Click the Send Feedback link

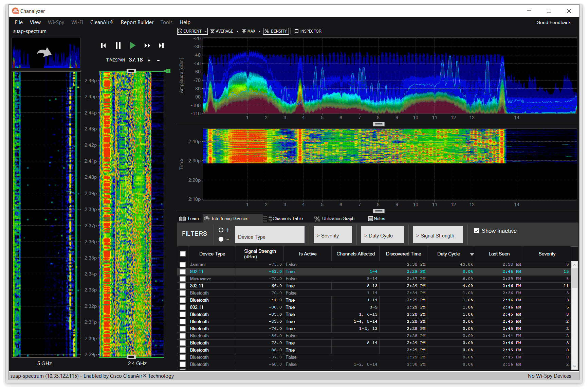[x=554, y=22]
